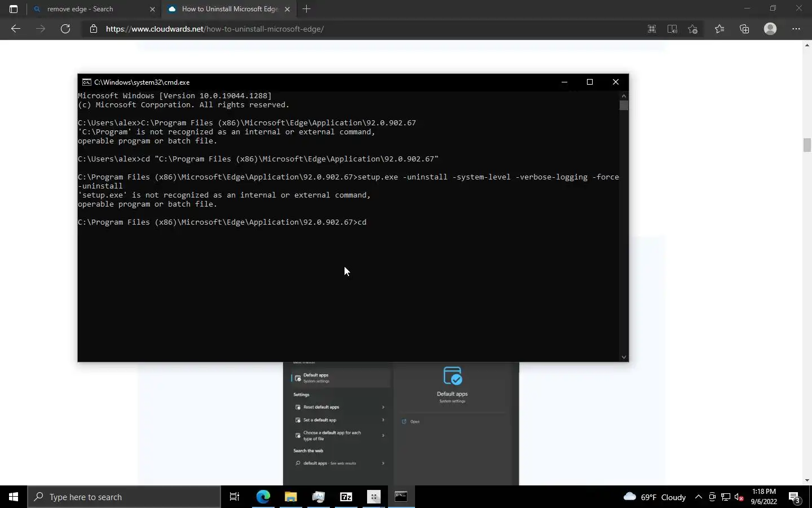Click the Command Prompt taskbar icon

(x=401, y=497)
